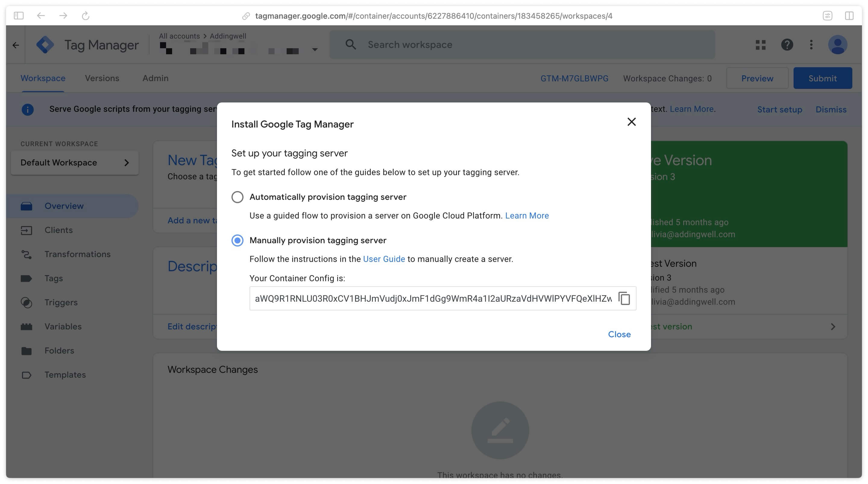Select Manually provision tagging server

coord(237,240)
